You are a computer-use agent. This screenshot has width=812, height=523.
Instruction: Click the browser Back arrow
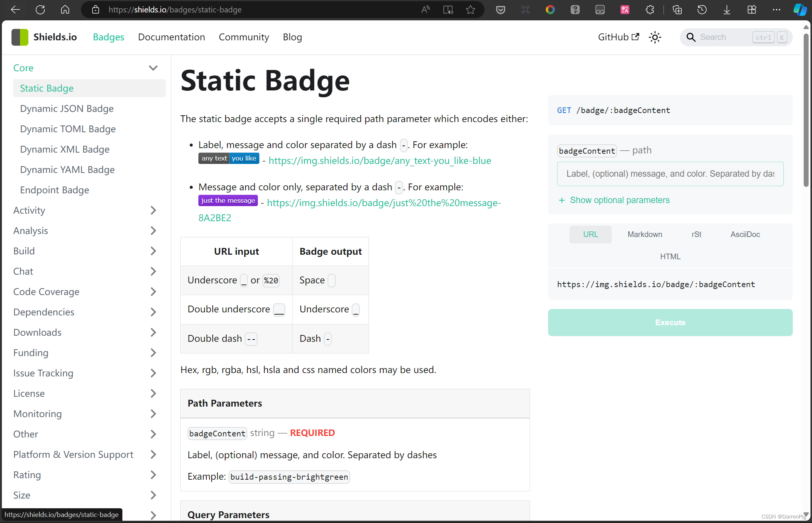pos(15,10)
